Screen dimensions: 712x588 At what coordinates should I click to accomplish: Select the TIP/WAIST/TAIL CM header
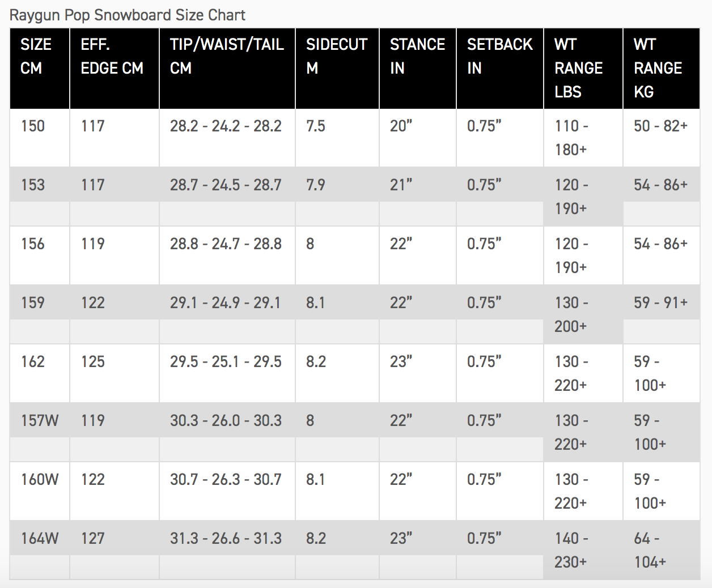(227, 56)
